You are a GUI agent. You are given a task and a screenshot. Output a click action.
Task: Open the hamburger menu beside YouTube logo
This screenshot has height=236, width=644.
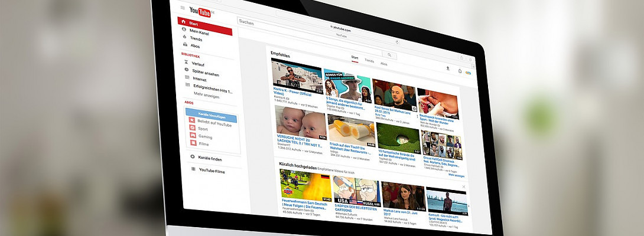point(182,8)
